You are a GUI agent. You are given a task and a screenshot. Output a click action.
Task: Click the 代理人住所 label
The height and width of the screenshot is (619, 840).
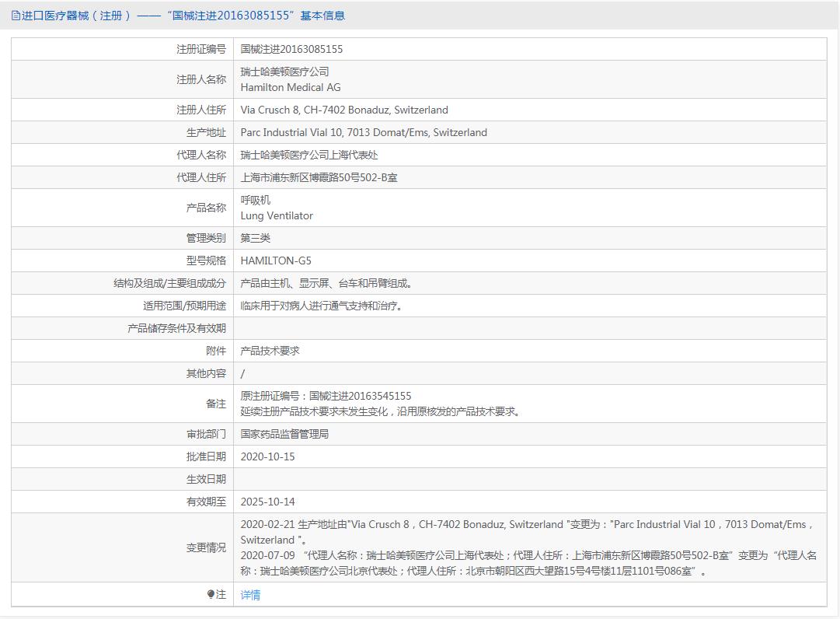(201, 177)
